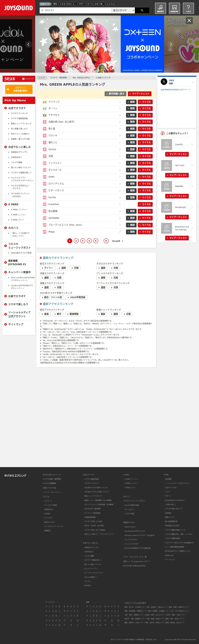Open 2024年発売曲 ranking
The width and height of the screenshot is (199, 644).
coord(76,297)
